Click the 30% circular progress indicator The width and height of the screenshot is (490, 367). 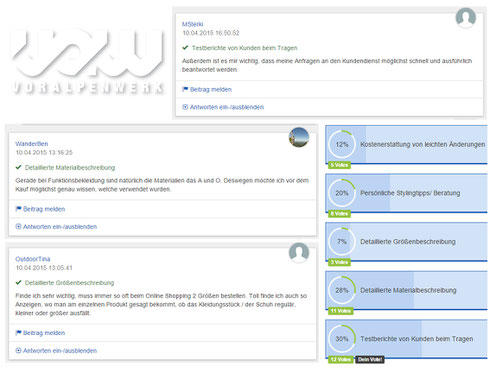(x=342, y=339)
